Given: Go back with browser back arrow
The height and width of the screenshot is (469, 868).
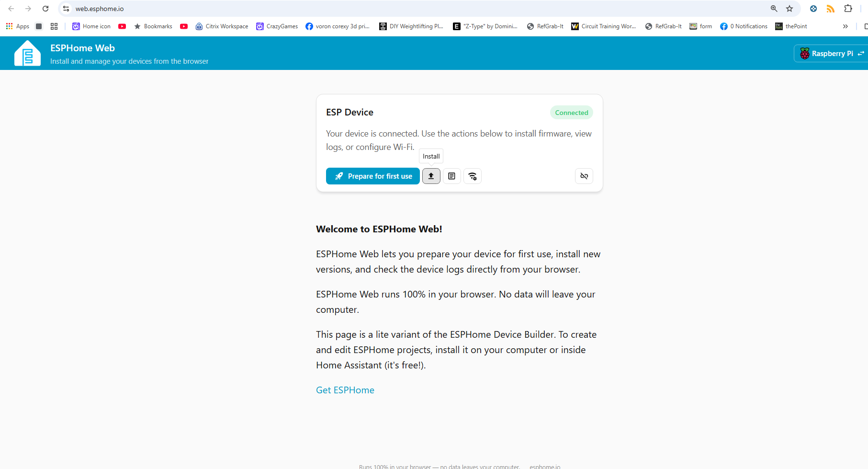Looking at the screenshot, I should click(x=11, y=9).
